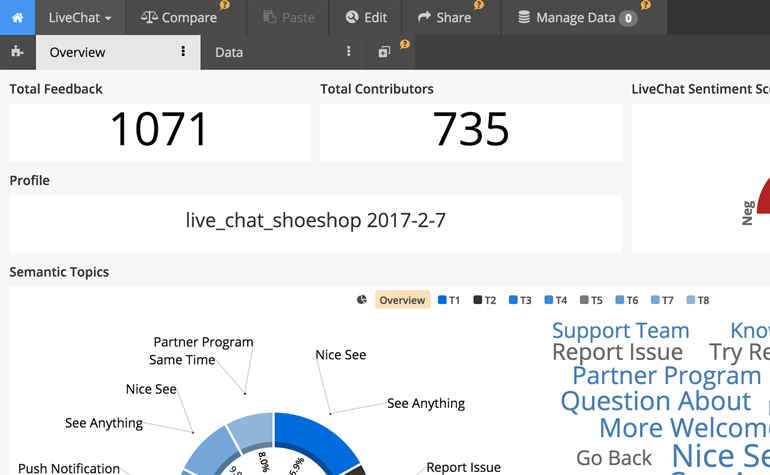Toggle topic T4 in the legend
770x475 pixels.
point(556,300)
